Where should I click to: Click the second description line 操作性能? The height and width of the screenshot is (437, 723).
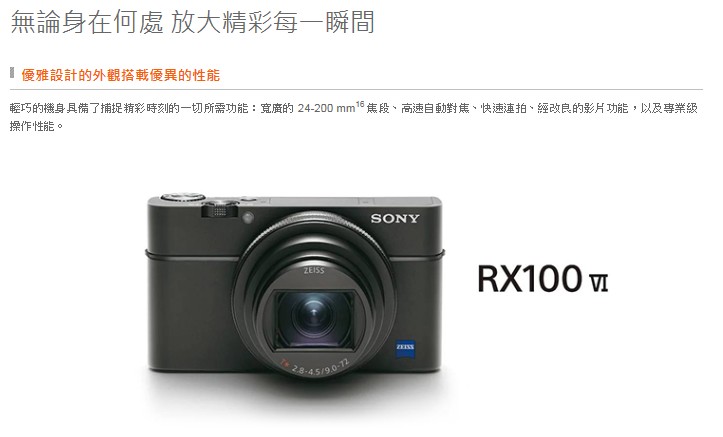36,126
